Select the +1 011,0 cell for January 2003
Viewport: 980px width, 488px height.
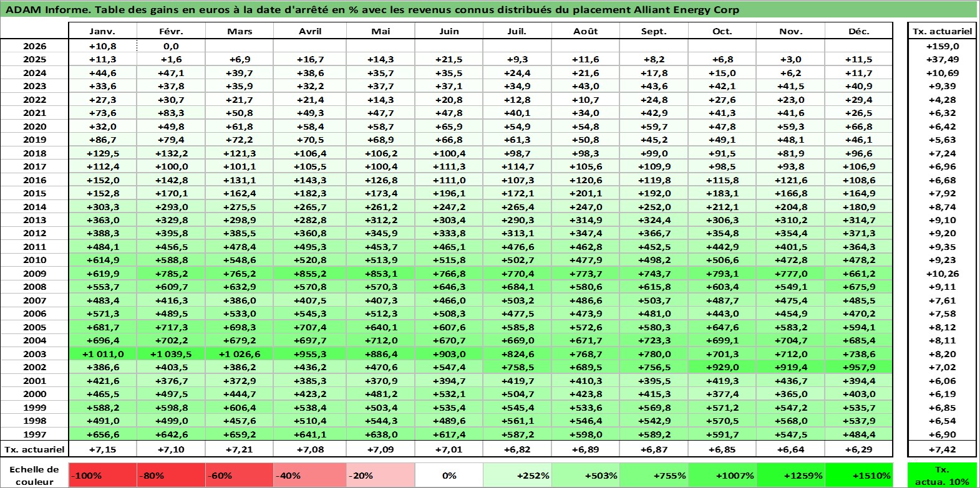tap(102, 354)
